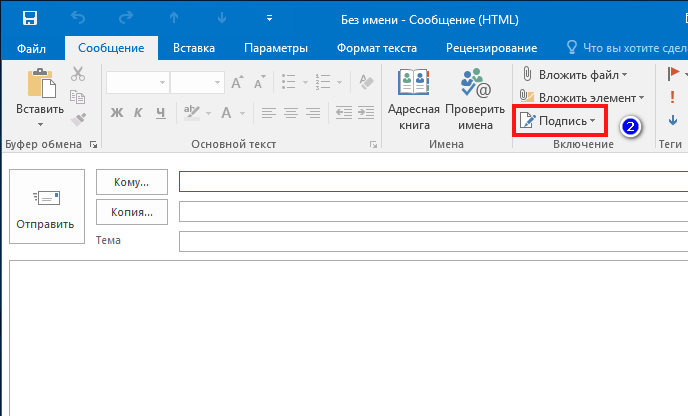Viewport: 688px width, 416px height.
Task: Switch to the Вставка tab
Action: (x=193, y=47)
